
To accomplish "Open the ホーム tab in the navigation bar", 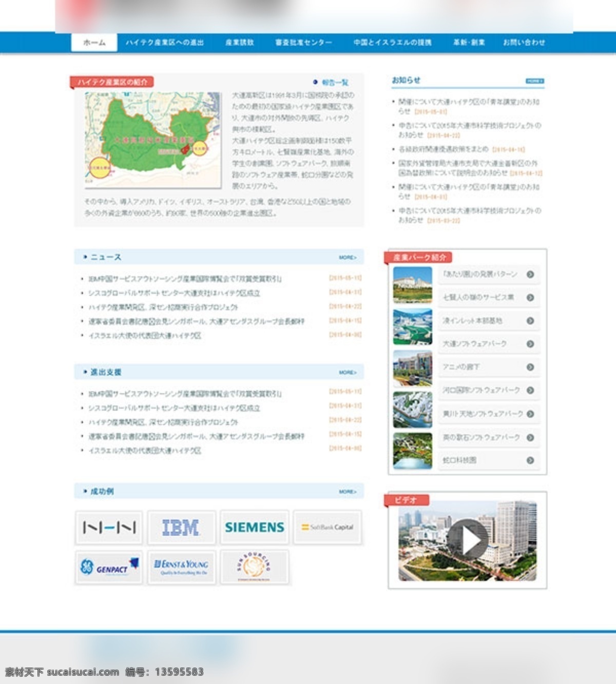I will 94,43.
